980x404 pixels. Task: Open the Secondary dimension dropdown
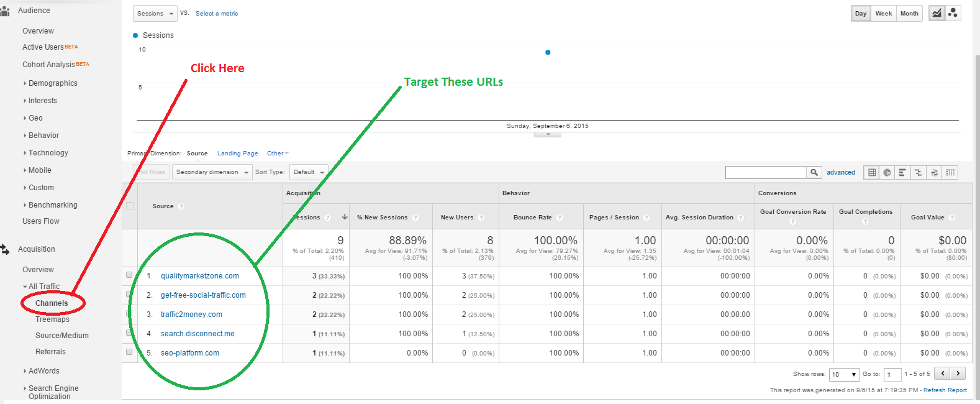click(212, 172)
